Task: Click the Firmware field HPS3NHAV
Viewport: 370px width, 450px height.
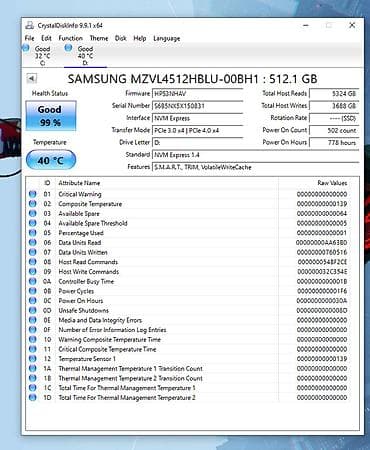Action: [x=198, y=94]
